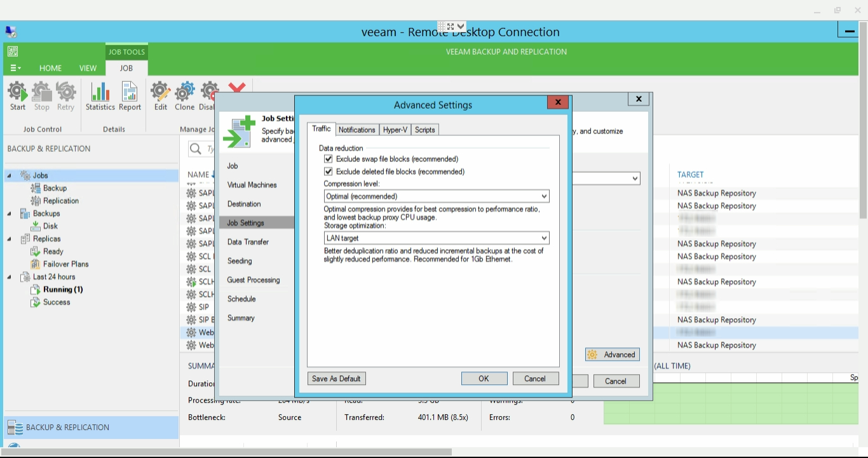Collapse the Jobs tree node
The width and height of the screenshot is (868, 458).
pyautogui.click(x=10, y=175)
